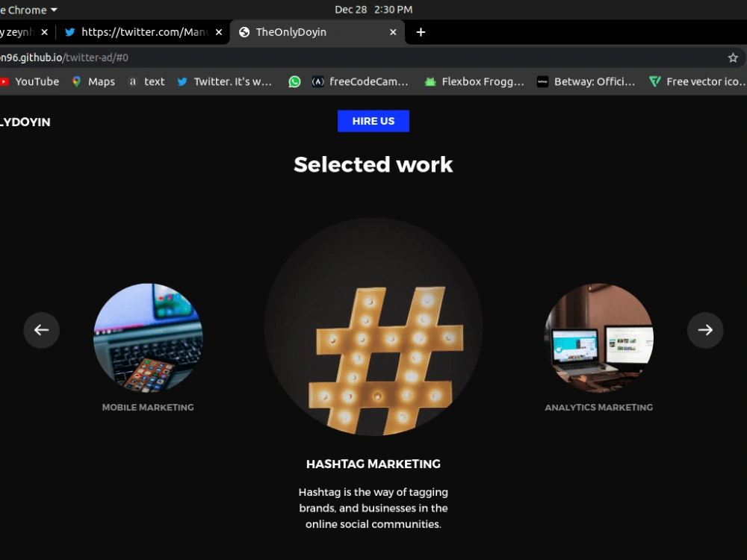The height and width of the screenshot is (560, 747).
Task: Click the LYDOYIN site logo
Action: pos(25,122)
